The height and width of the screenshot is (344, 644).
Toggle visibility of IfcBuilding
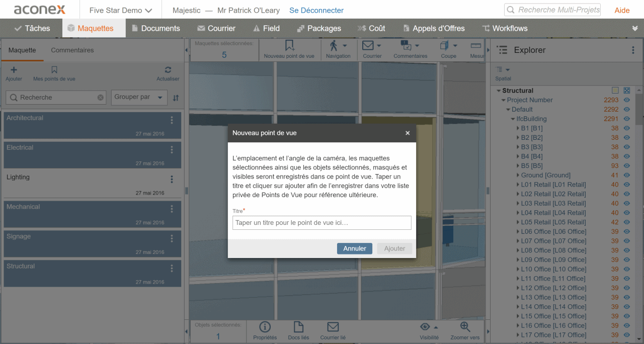point(627,119)
